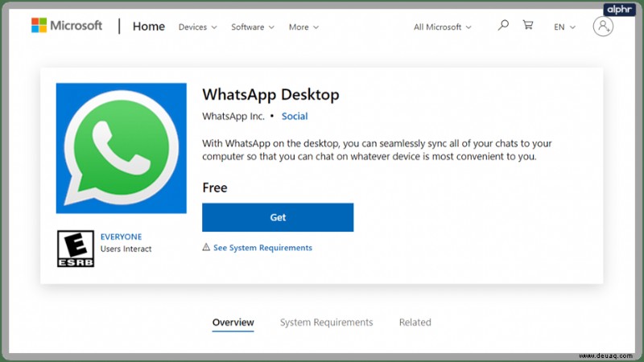Open the search magnifier icon
The image size is (644, 362).
[503, 26]
